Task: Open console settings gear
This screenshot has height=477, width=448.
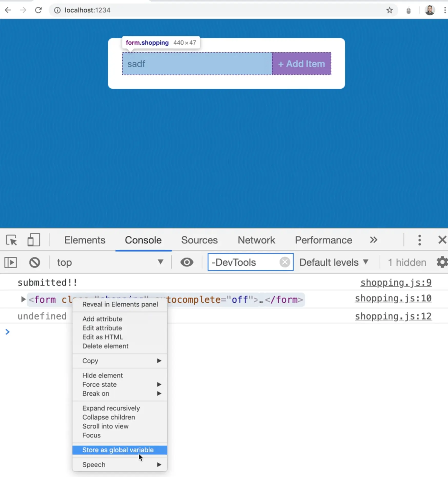Action: [442, 262]
